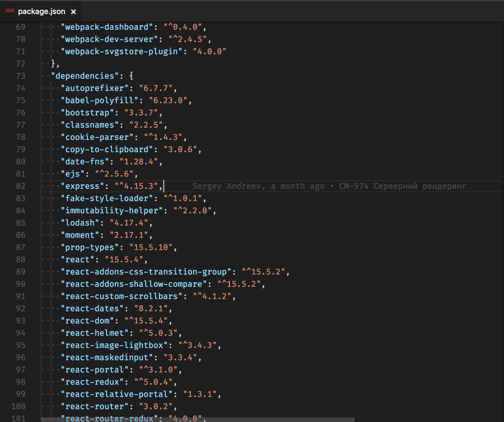The height and width of the screenshot is (422, 504).
Task: Click the "react-portal" key
Action: point(95,370)
